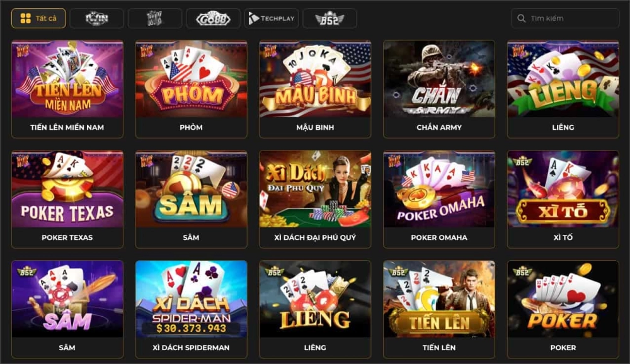This screenshot has height=364, width=630.
Task: Filter games by Go88 provider logo
Action: [x=213, y=18]
